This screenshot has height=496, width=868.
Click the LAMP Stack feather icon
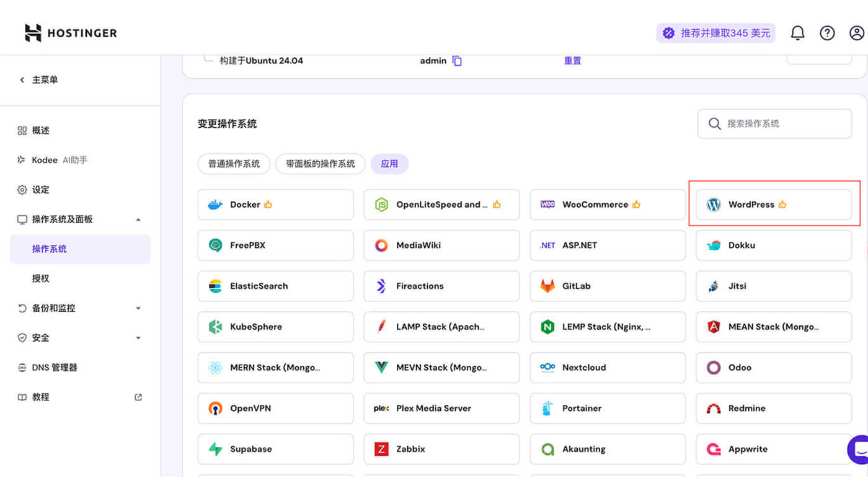381,327
